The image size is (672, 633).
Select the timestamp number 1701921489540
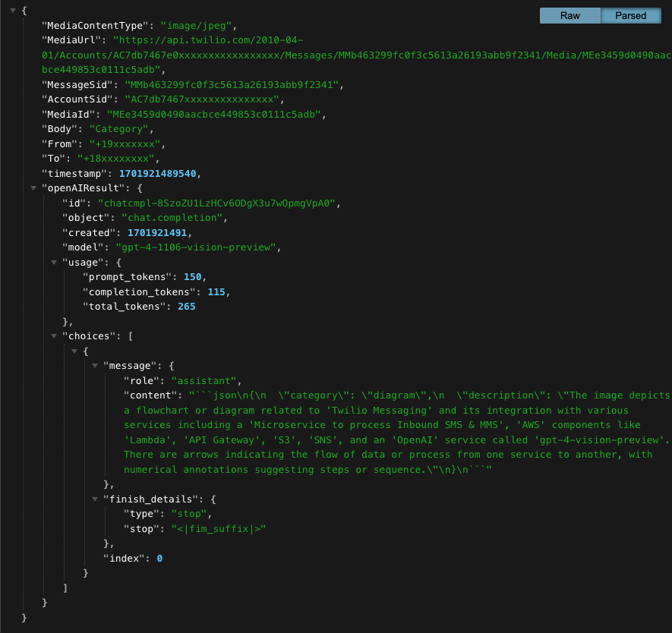click(x=158, y=174)
